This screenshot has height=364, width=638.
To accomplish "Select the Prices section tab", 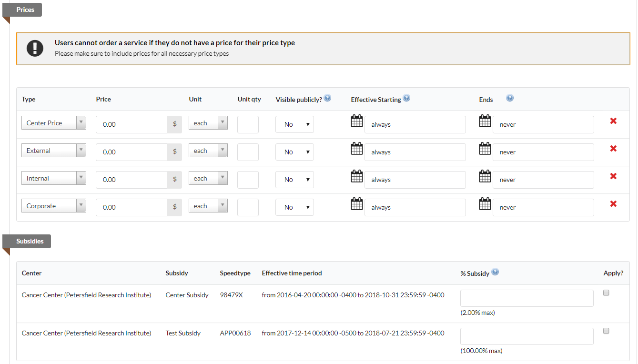I will (x=25, y=10).
